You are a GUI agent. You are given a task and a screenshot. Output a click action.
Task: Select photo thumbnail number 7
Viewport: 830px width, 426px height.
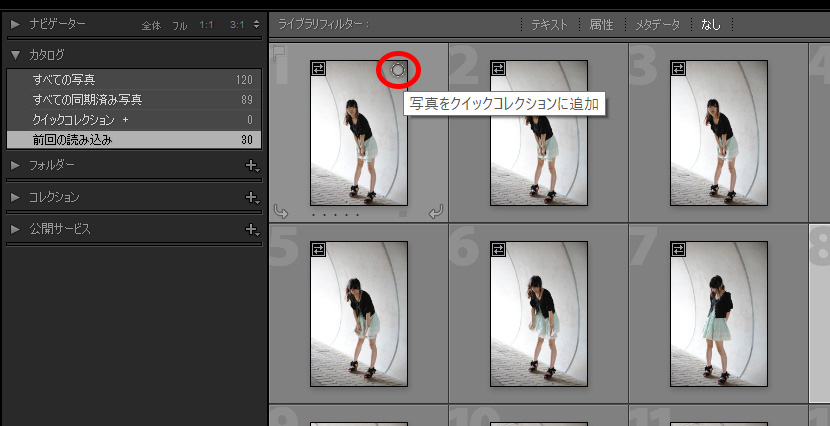[719, 314]
